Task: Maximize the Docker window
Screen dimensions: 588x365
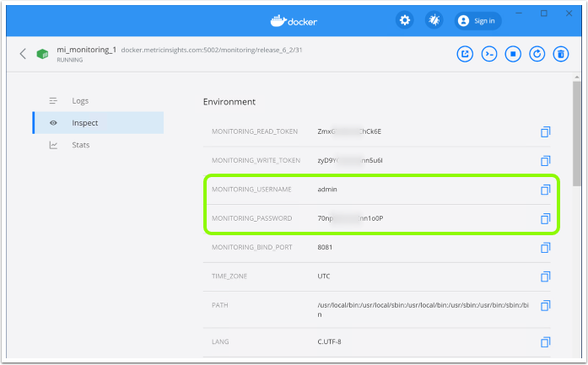Action: 544,13
